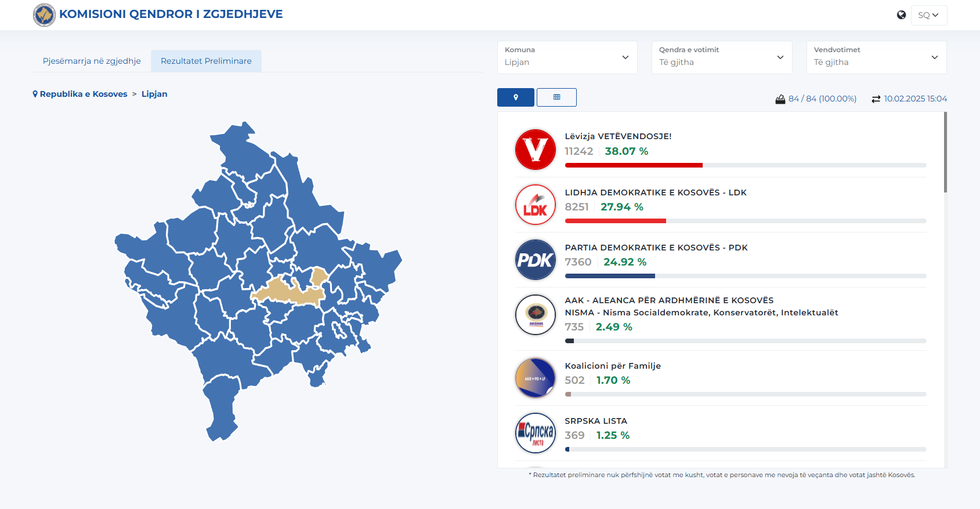Click the Lëvizja VETËVENDOSJE party logo
This screenshot has width=980, height=509.
536,150
